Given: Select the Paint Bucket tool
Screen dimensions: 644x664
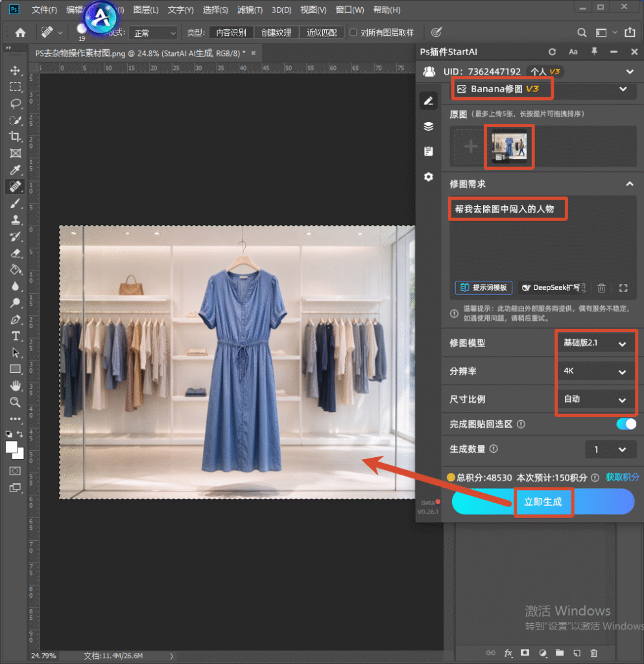Looking at the screenshot, I should tap(16, 270).
